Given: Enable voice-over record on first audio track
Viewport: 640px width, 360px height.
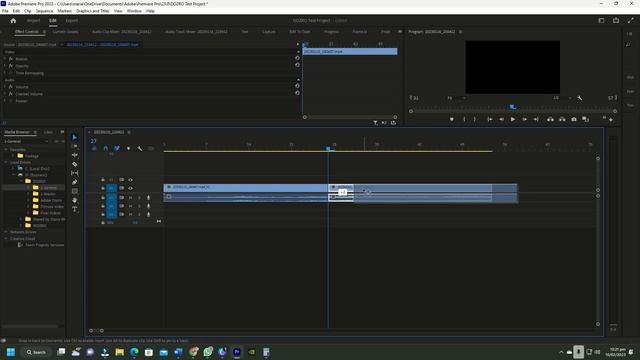Looking at the screenshot, I should click(148, 198).
